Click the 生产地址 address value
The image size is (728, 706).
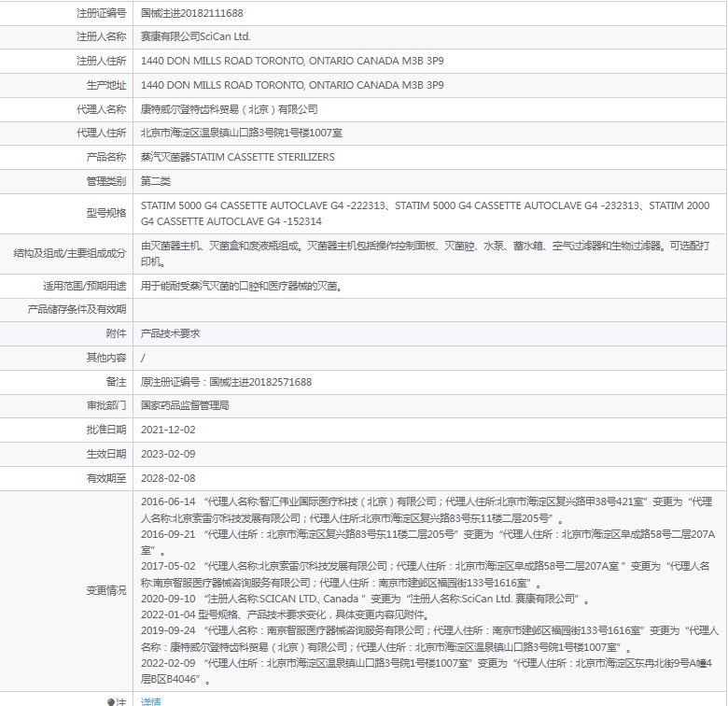[292, 85]
